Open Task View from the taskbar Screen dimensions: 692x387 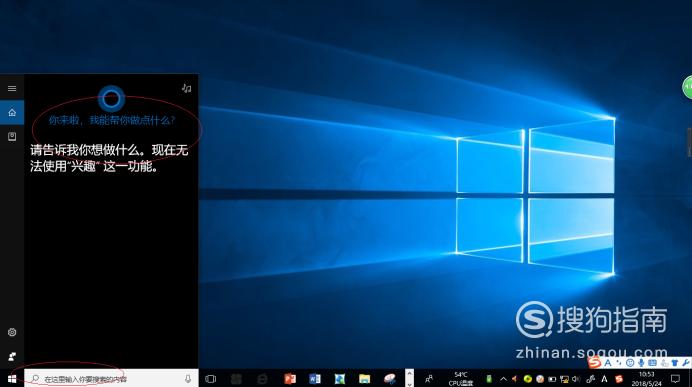coord(211,379)
